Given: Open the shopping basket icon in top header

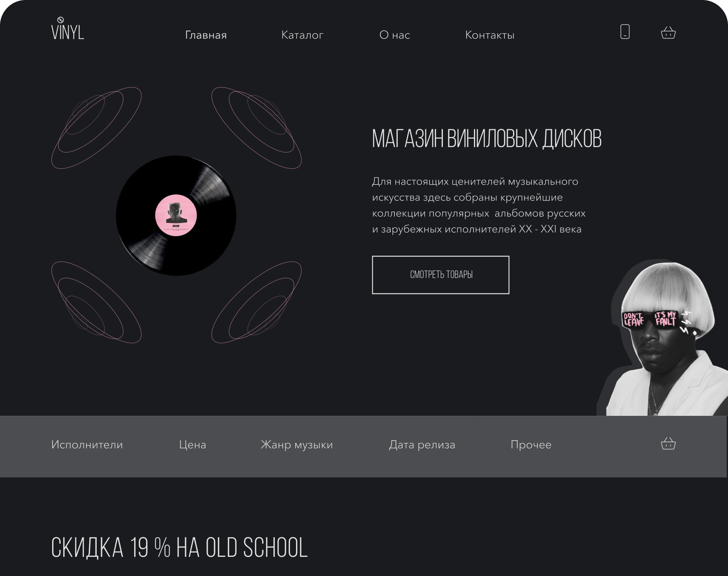Looking at the screenshot, I should [x=668, y=32].
